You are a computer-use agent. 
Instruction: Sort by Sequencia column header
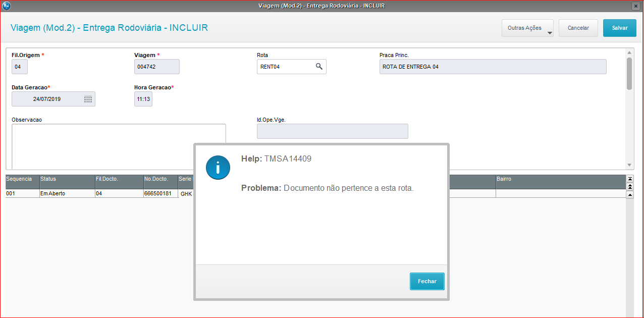point(23,182)
